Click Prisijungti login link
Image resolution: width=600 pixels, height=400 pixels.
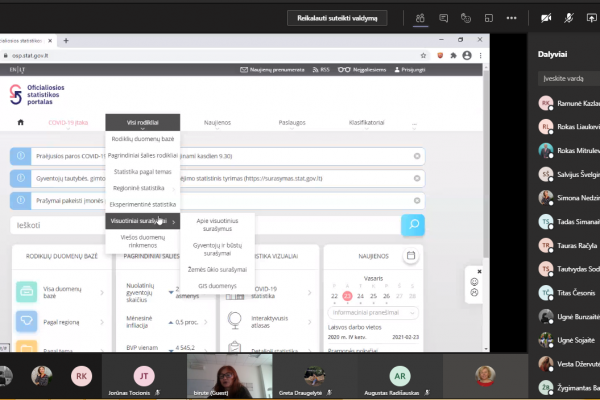410,70
